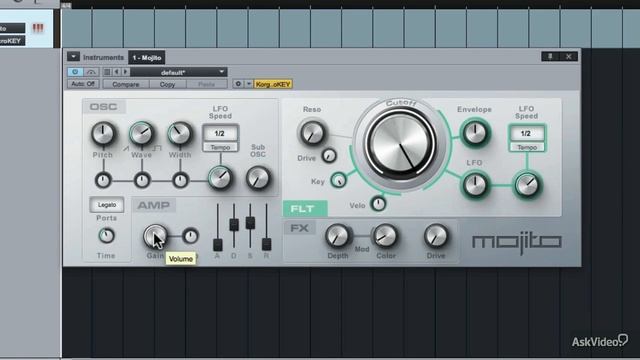Click the OSC Wave knob

pos(141,133)
